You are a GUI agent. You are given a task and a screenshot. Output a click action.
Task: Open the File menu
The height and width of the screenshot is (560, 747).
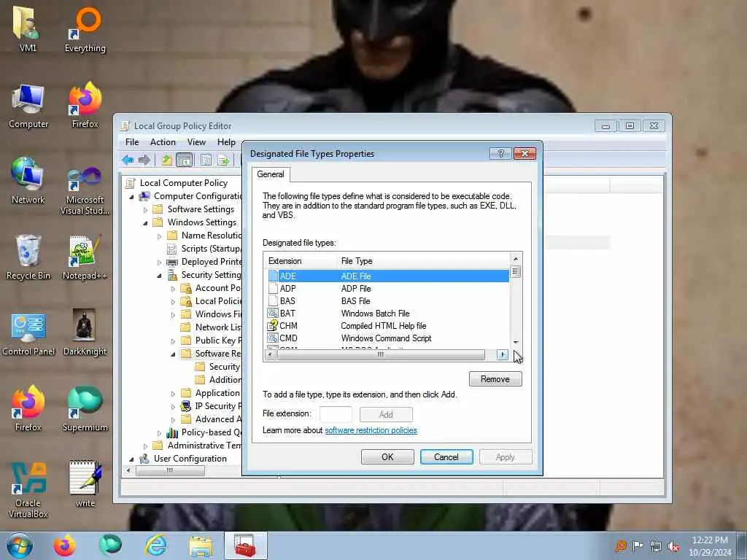pos(132,142)
